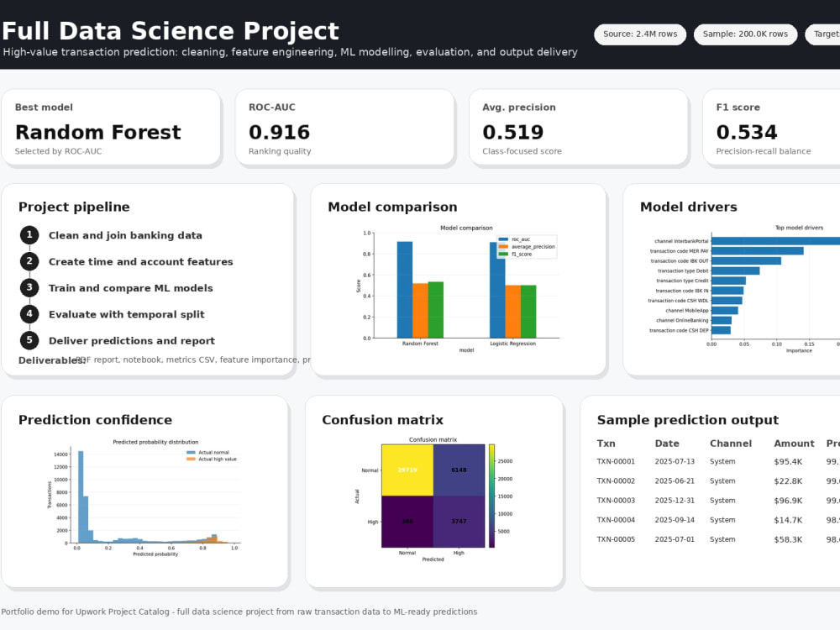Select the F1 score 0.534 card
The height and width of the screenshot is (630, 840).
coord(771,128)
